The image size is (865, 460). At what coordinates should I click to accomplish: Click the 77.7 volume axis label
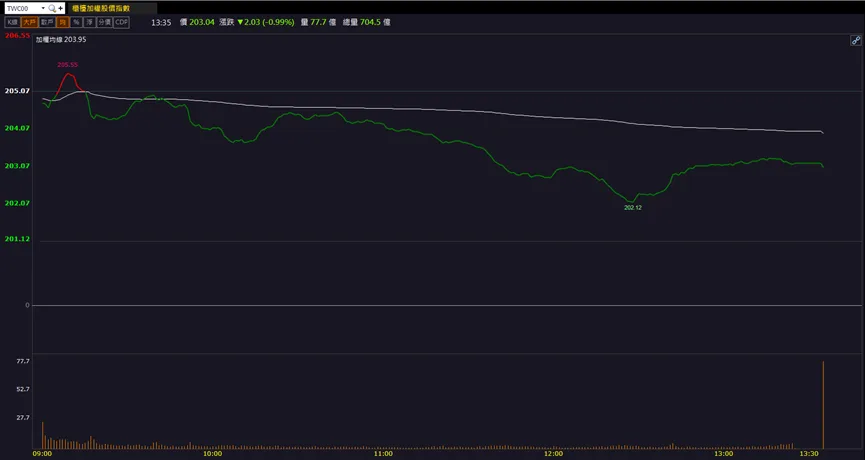[x=23, y=361]
